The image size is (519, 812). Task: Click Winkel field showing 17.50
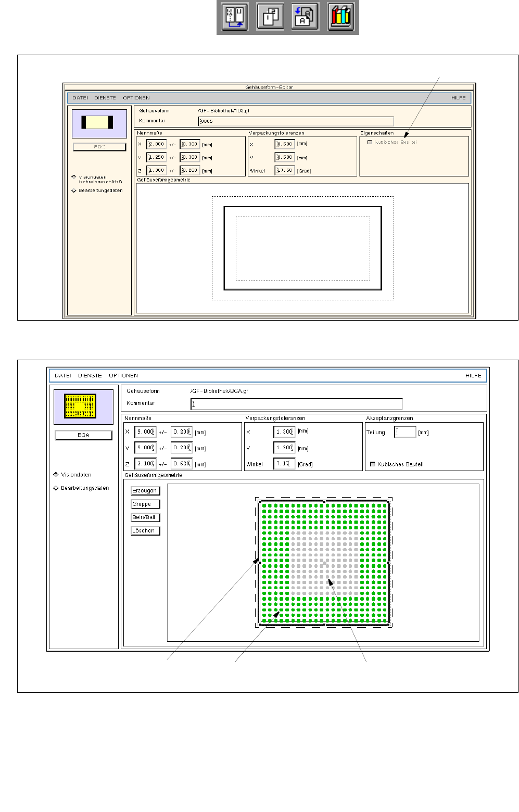(x=285, y=170)
